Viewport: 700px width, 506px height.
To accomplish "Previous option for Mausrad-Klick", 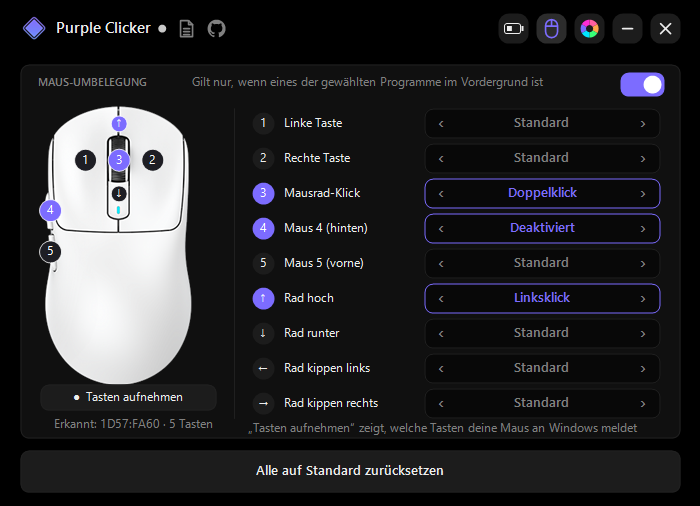I will pyautogui.click(x=441, y=194).
